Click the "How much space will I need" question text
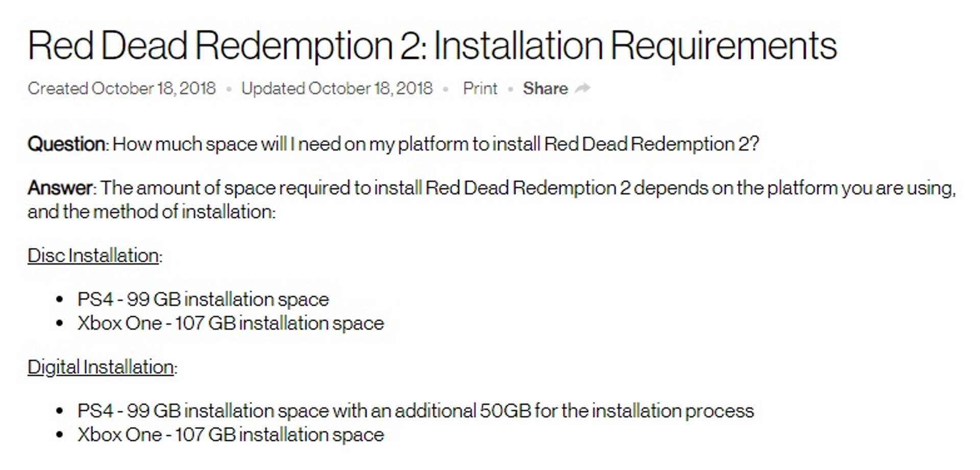The width and height of the screenshot is (980, 470). click(435, 144)
